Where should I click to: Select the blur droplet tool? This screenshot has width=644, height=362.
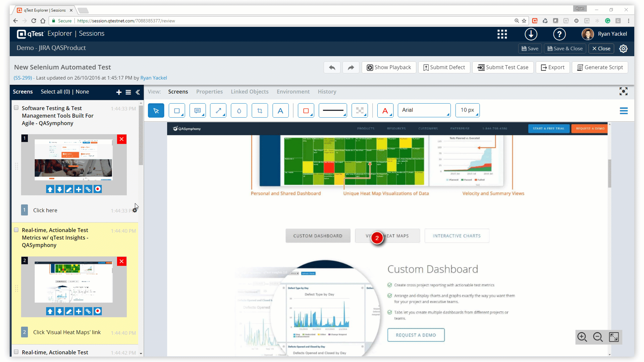click(x=239, y=111)
